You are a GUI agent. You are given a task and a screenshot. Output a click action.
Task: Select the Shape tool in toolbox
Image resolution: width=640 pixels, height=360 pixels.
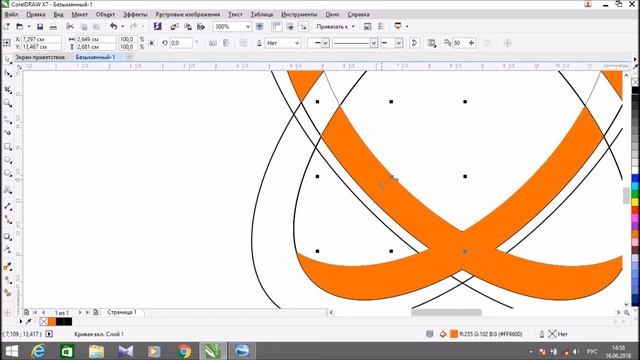[x=7, y=74]
